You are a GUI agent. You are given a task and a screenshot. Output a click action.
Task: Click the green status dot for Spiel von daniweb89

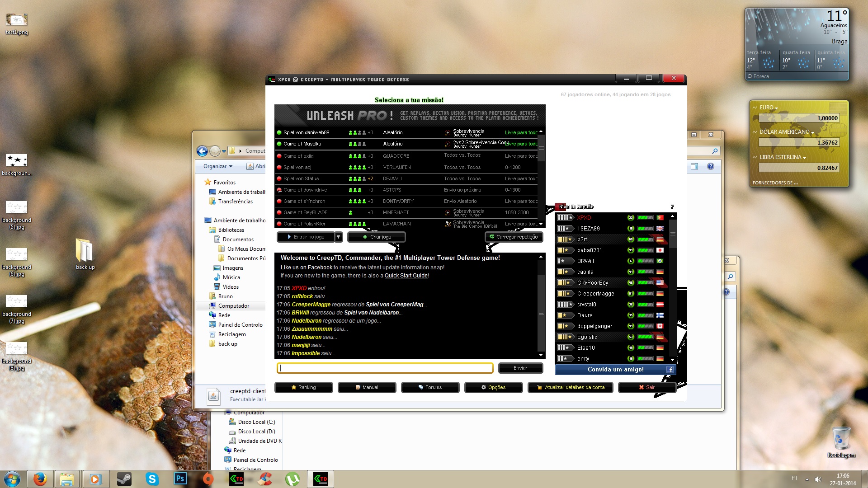tap(279, 132)
